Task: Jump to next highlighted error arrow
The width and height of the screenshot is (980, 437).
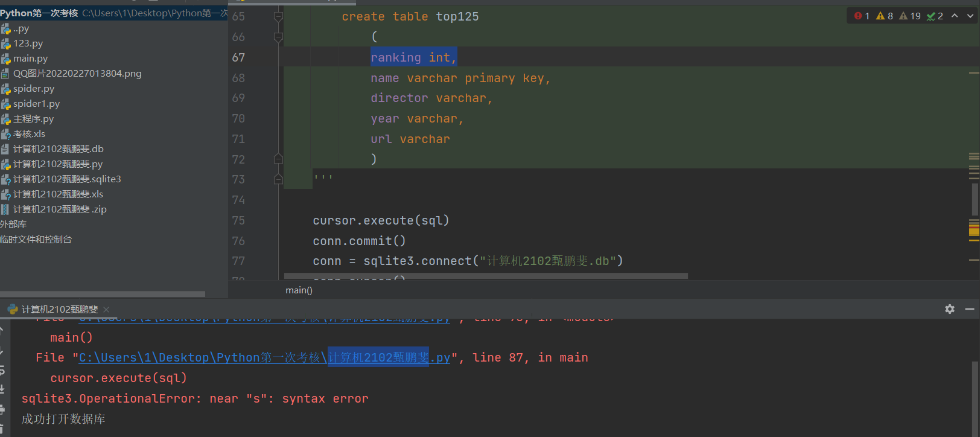Action: coord(970,16)
